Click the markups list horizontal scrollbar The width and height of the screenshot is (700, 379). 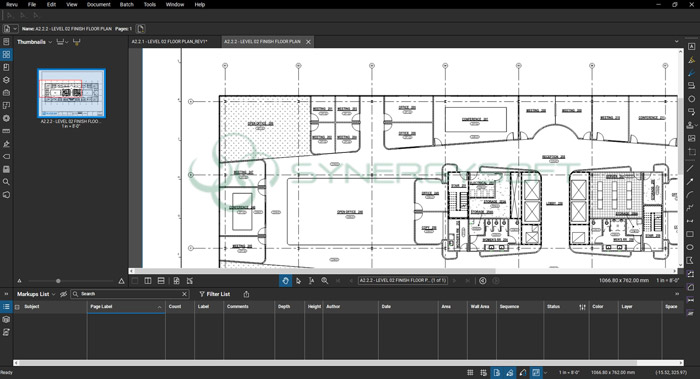(328, 363)
